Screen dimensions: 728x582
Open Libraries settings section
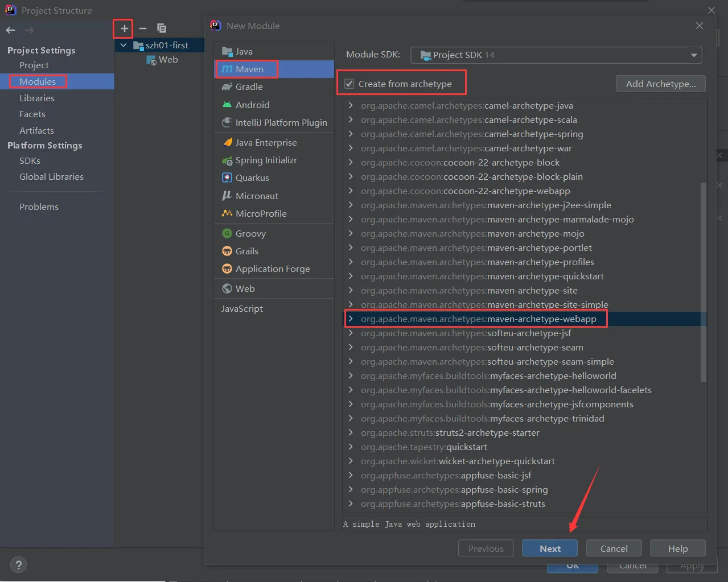[x=37, y=98]
